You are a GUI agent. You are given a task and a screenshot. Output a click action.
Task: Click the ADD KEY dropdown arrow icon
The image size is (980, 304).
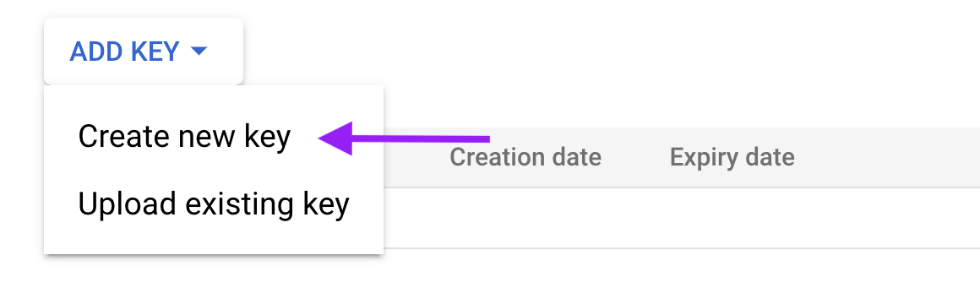point(199,52)
